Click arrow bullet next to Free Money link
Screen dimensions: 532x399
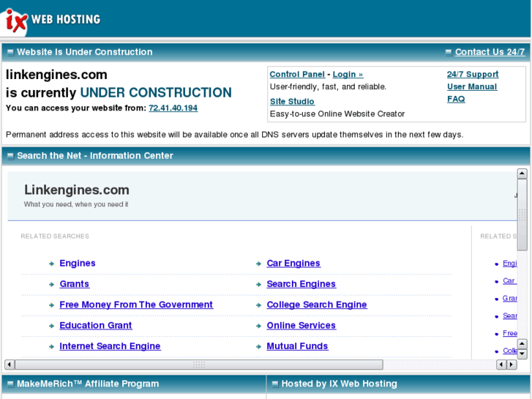[x=51, y=305]
